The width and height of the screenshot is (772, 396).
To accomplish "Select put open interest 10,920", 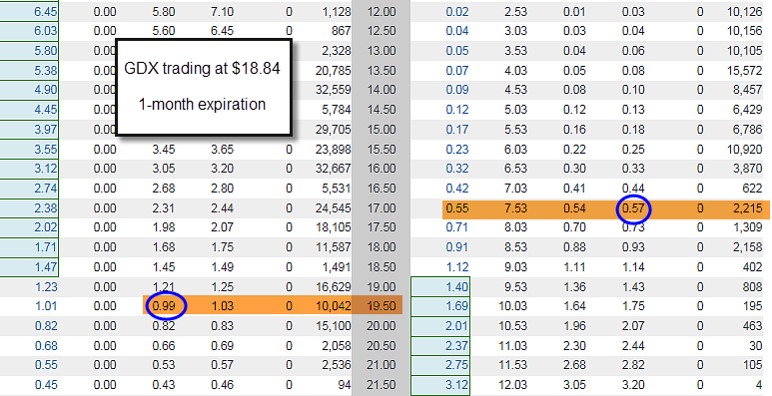I will [x=744, y=149].
